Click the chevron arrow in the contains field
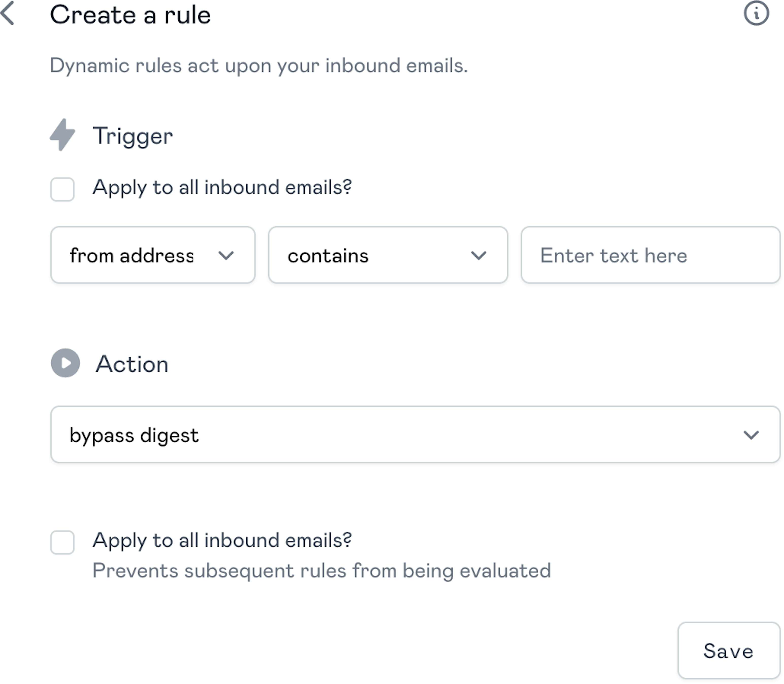784x684 pixels. click(x=479, y=255)
